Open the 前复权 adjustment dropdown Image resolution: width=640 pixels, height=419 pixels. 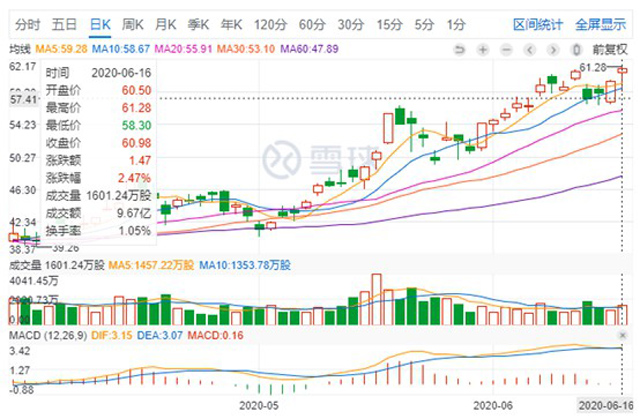point(610,49)
